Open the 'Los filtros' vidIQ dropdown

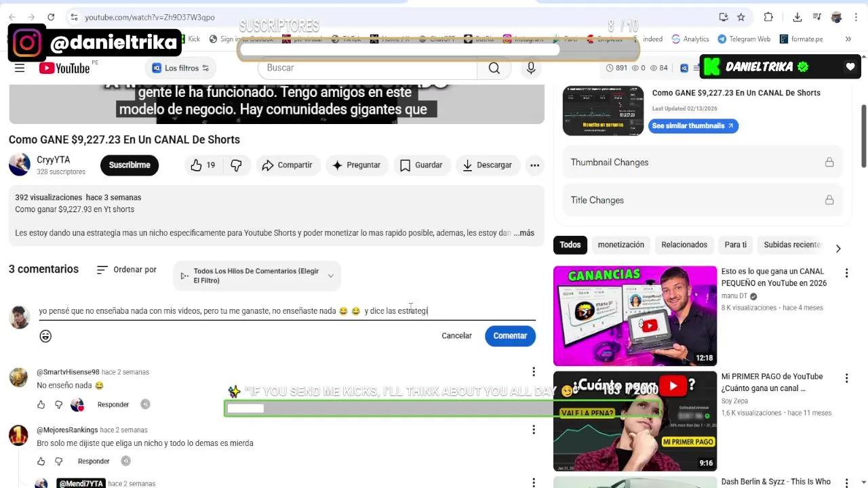point(180,68)
